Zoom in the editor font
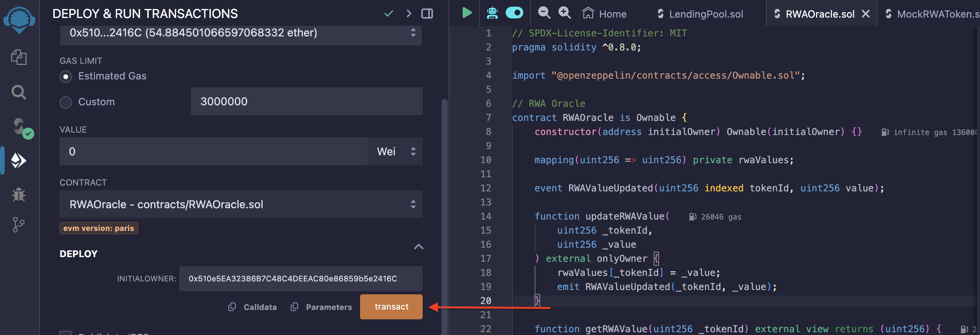The width and height of the screenshot is (980, 335). pyautogui.click(x=564, y=13)
